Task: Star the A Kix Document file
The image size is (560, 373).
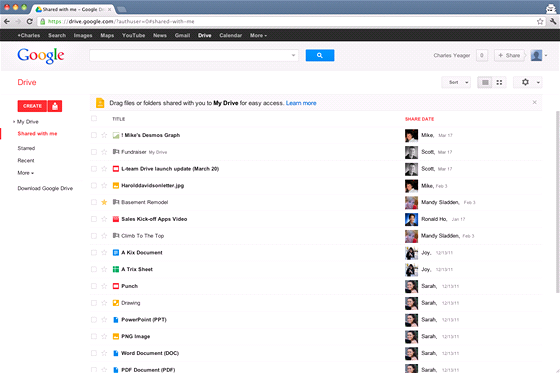Action: pos(104,253)
